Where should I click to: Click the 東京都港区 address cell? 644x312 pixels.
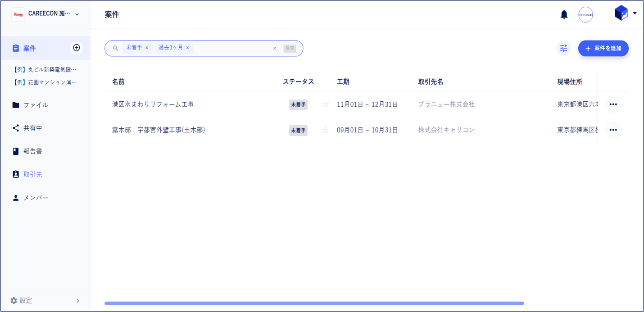point(578,104)
